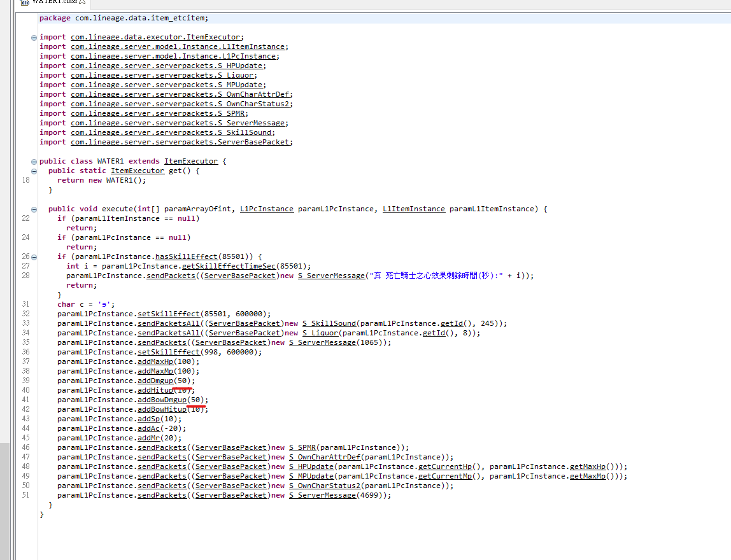Click getCurrentMp method call
Image resolution: width=731 pixels, height=560 pixels.
[445, 476]
